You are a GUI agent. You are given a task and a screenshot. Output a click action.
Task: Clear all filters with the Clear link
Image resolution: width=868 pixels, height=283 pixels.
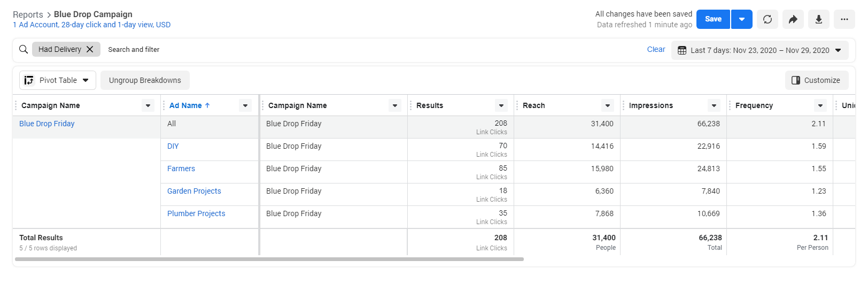(x=656, y=49)
